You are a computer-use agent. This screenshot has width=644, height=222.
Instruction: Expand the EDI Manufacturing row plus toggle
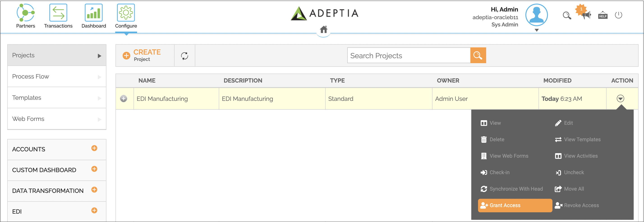pyautogui.click(x=124, y=99)
